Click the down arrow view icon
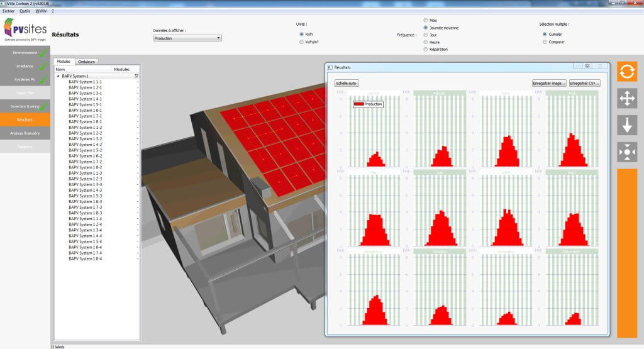This screenshot has height=349, width=644. click(627, 125)
